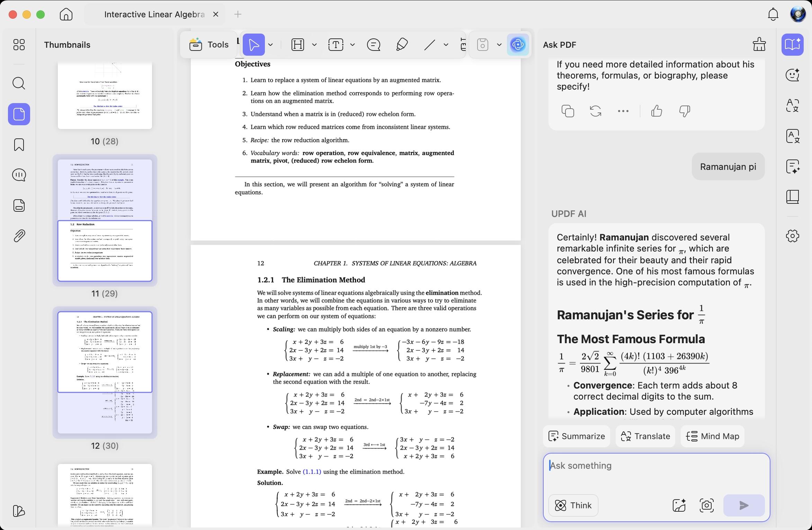
Task: Regenerate the AI response
Action: [x=595, y=111]
